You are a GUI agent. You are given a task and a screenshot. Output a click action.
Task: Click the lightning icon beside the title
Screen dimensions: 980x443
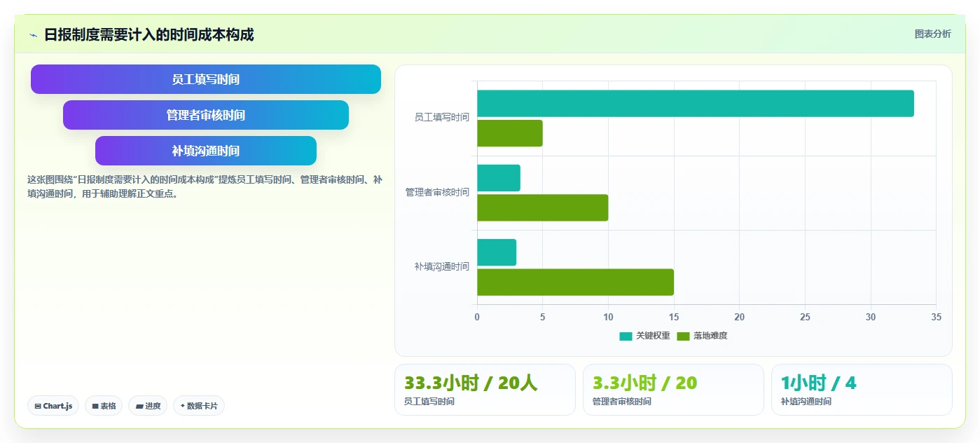(33, 35)
